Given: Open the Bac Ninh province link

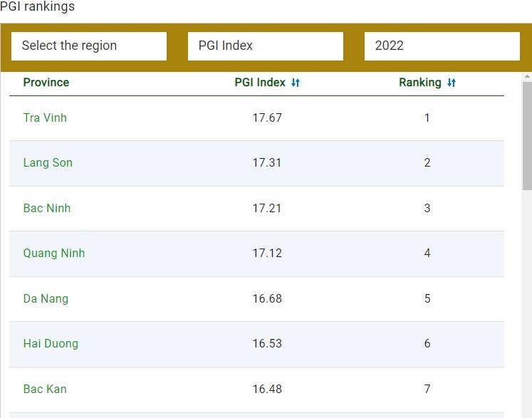Looking at the screenshot, I should (47, 208).
